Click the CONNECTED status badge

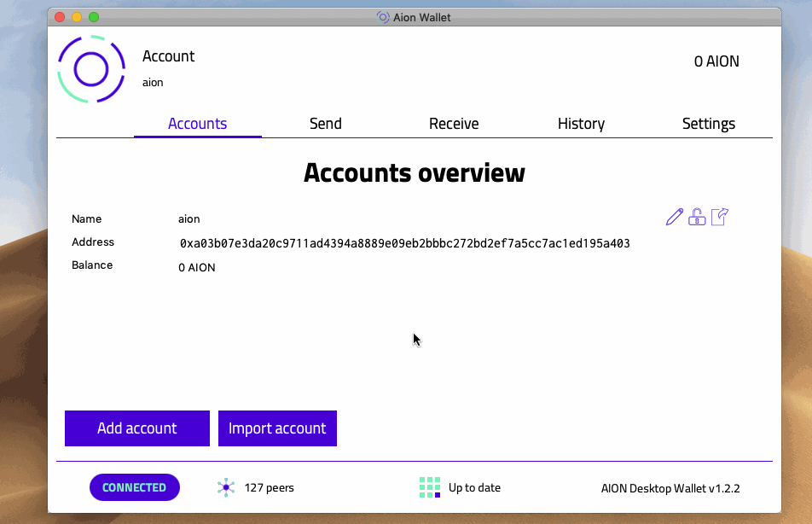135,487
